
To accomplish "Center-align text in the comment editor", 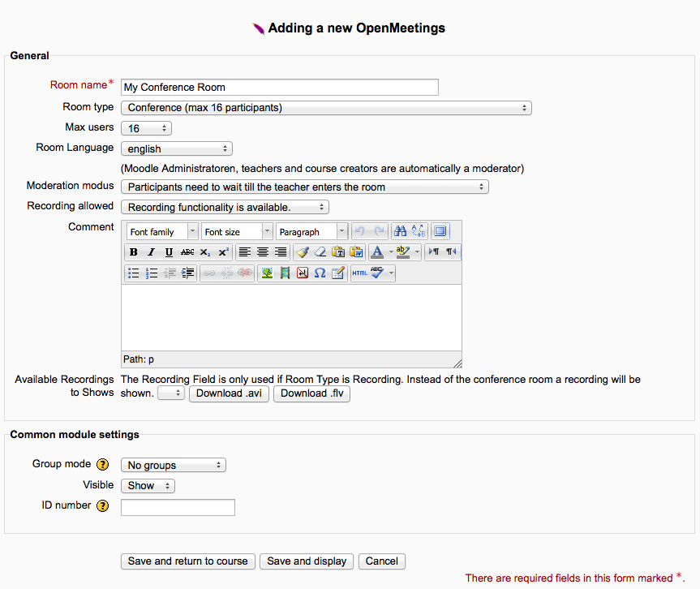I will [x=263, y=252].
